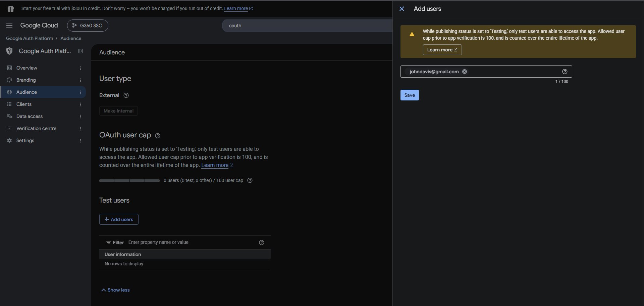Click the Data access icon in sidebar
Viewport: 644px width, 306px height.
point(9,116)
